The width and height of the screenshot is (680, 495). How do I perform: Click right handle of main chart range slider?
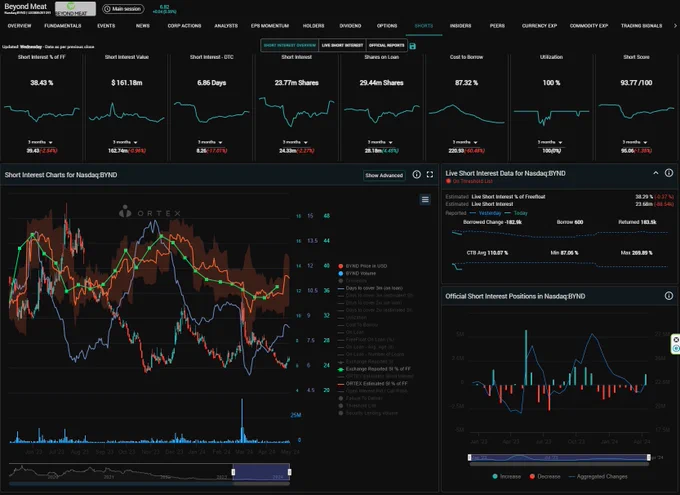click(x=290, y=472)
